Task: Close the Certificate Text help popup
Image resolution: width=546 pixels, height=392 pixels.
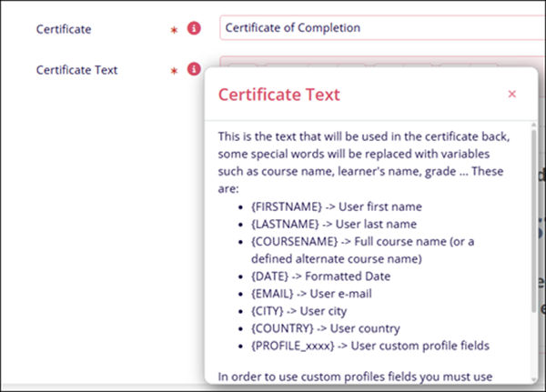Action: (x=511, y=94)
